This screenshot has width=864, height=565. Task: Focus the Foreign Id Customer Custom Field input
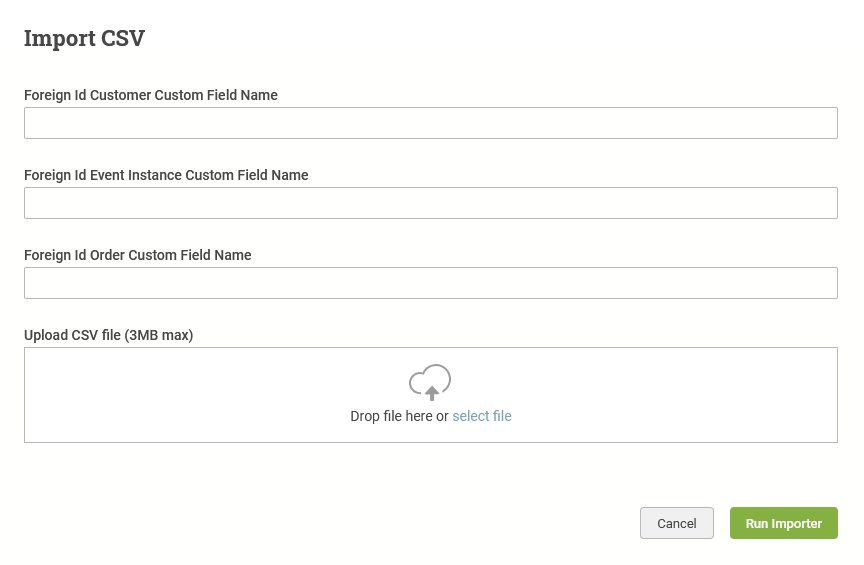click(431, 123)
